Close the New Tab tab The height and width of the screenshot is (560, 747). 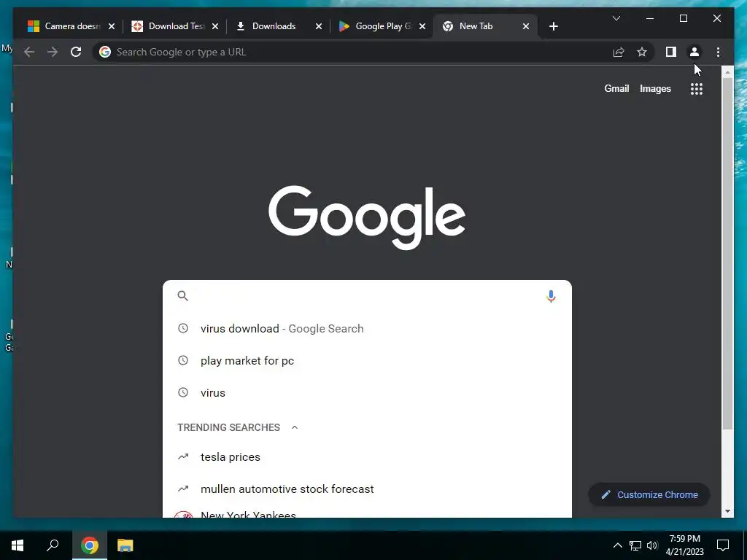526,26
